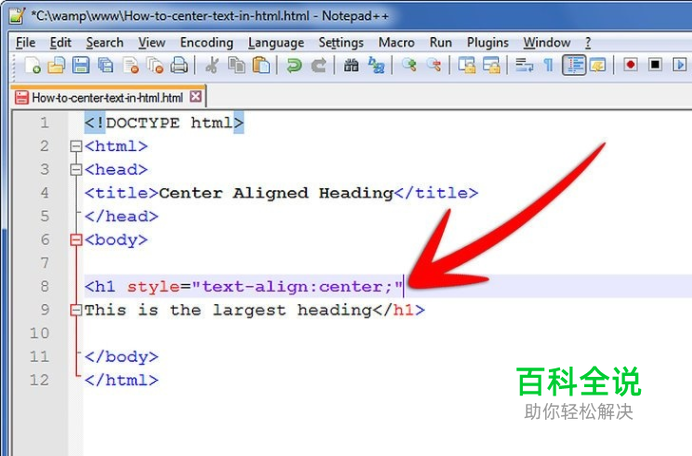Open the Language menu
This screenshot has width=692, height=456.
click(276, 43)
